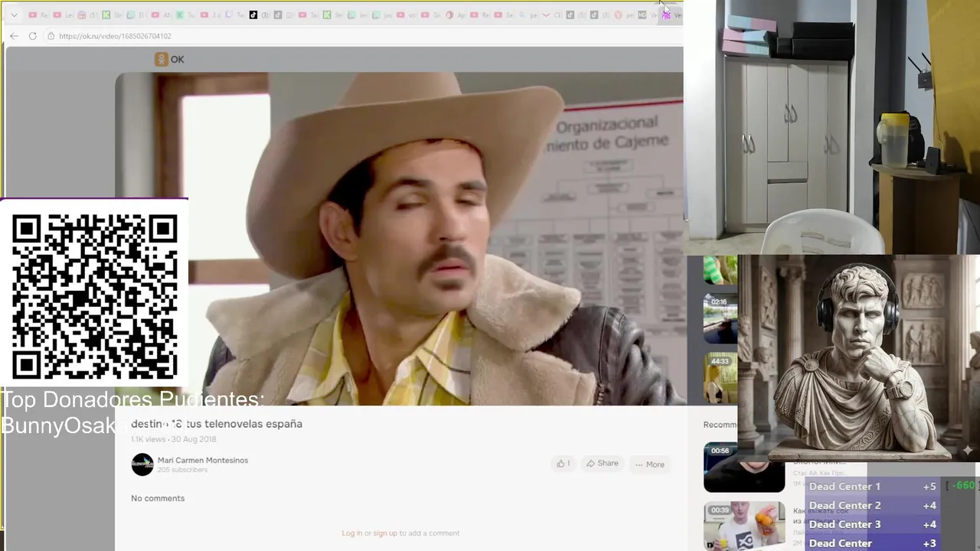
Task: Select the '205 subscribers' text
Action: click(182, 470)
